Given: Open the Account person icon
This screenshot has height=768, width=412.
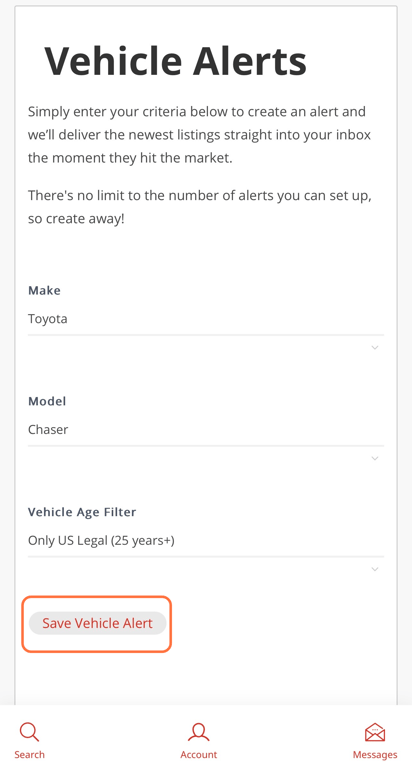Looking at the screenshot, I should click(x=198, y=733).
